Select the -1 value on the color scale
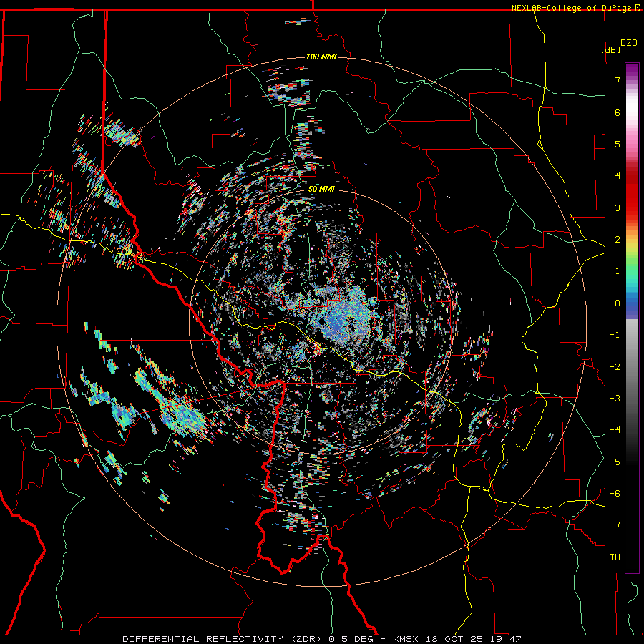Image resolution: width=644 pixels, height=644 pixels. (615, 335)
